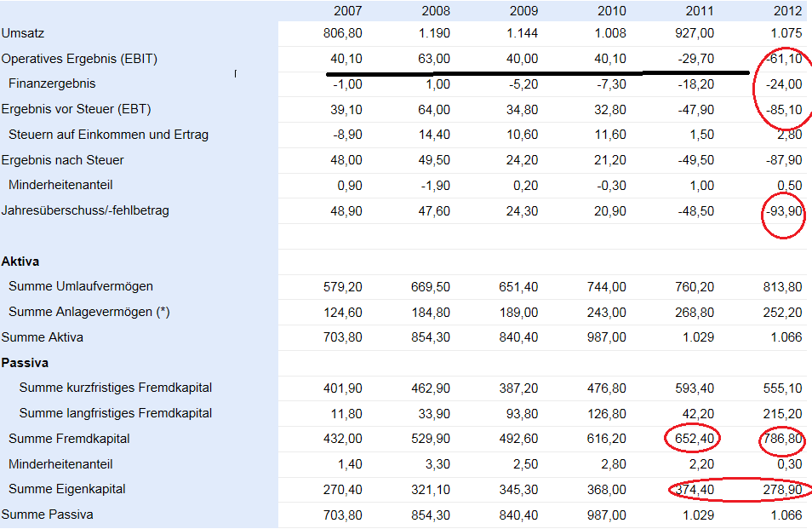Screen dimensions: 812x529
Task: Click langfristiges Fremdkapital 2012 value 215,20
Action: [782, 414]
